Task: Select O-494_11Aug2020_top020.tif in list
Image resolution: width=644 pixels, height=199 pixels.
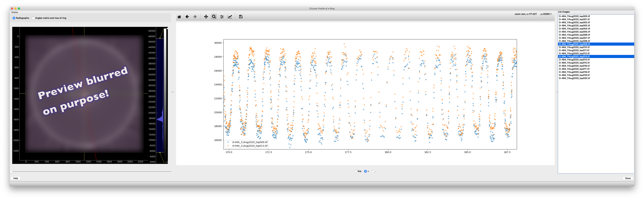Action: click(574, 78)
